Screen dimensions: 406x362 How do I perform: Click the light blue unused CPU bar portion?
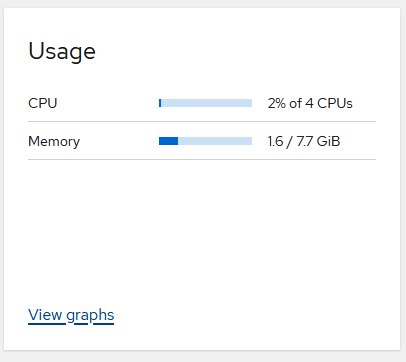pos(206,103)
